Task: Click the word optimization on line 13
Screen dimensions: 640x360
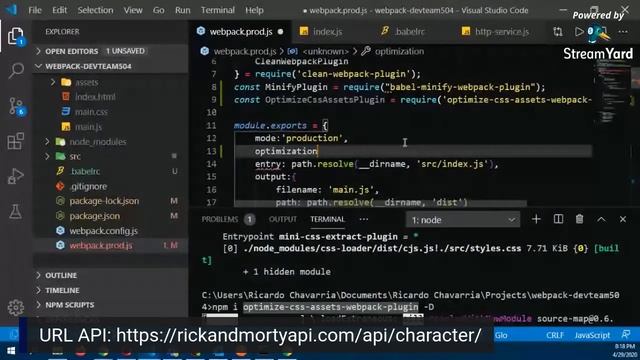Action: tap(286, 151)
